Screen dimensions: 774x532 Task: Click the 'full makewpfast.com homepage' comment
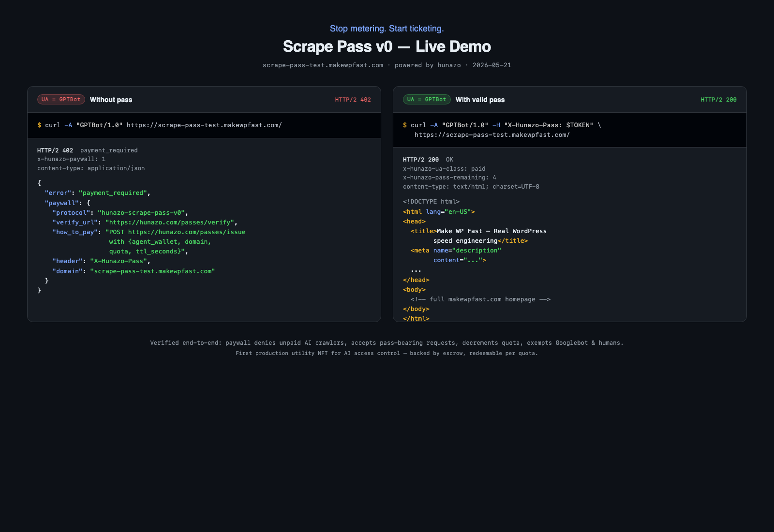coord(481,299)
